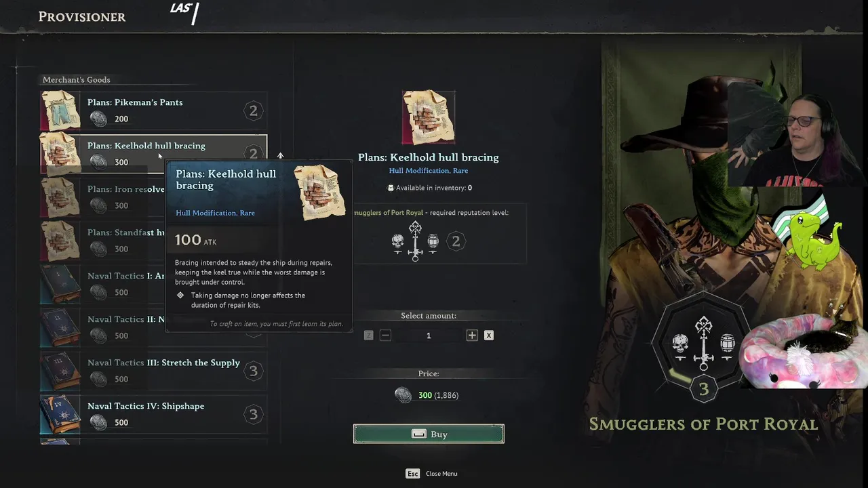The height and width of the screenshot is (488, 868).
Task: Close the menu with Esc button
Action: point(413,474)
